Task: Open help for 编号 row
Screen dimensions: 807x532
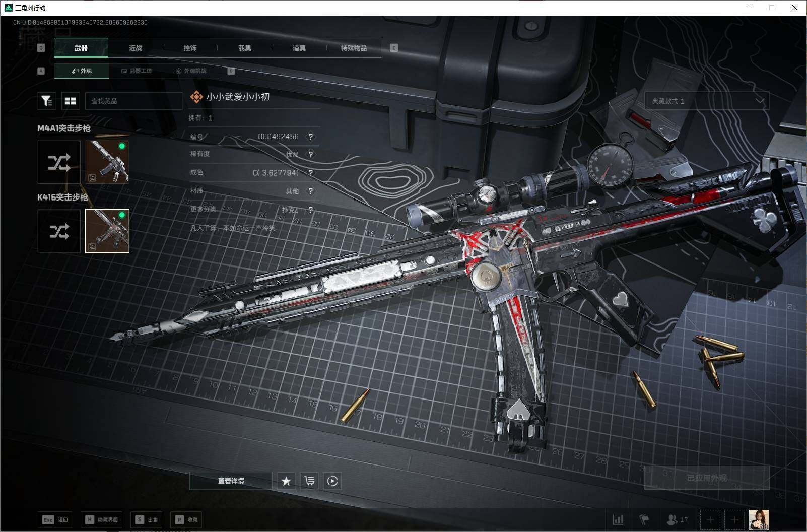Action: (x=311, y=137)
